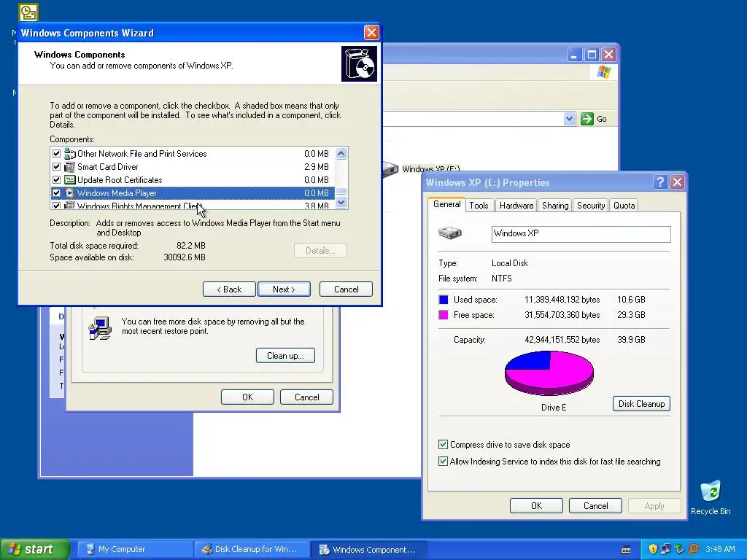This screenshot has width=747, height=560.
Task: Click the help question mark in Properties title bar
Action: coord(659,182)
